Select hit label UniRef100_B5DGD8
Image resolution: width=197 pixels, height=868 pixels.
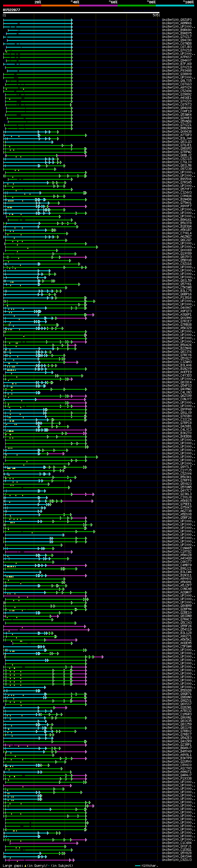pos(177,690)
